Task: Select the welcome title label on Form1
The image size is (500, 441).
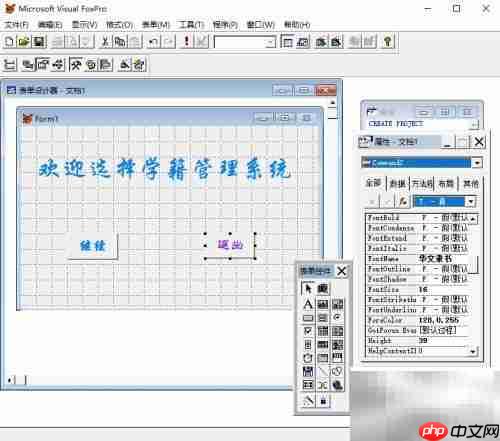Action: point(164,169)
